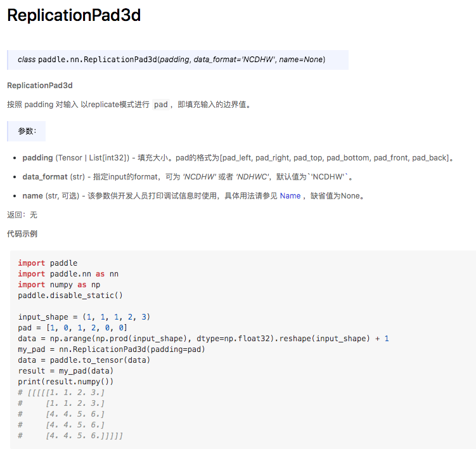
Task: Click the code line 'result = my_pad(data)'
Action: 65,371
